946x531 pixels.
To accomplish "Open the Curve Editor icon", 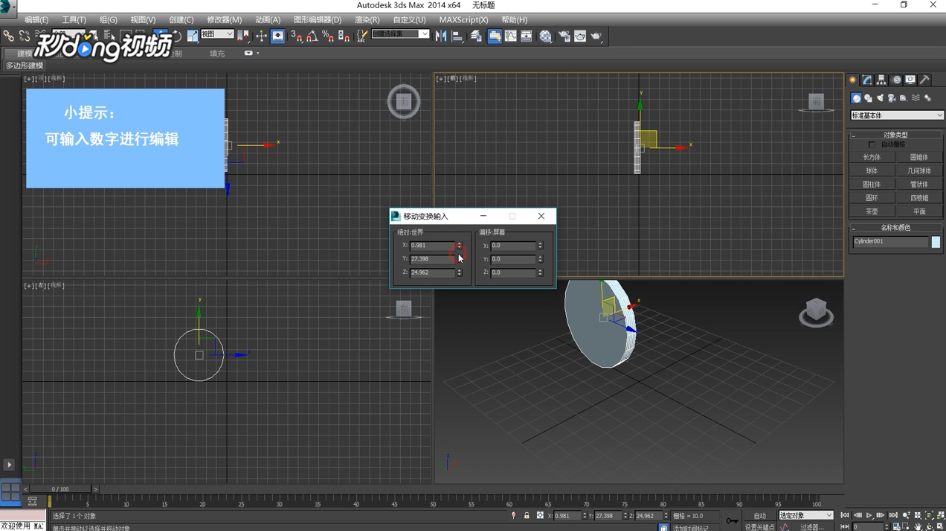I will 510,36.
